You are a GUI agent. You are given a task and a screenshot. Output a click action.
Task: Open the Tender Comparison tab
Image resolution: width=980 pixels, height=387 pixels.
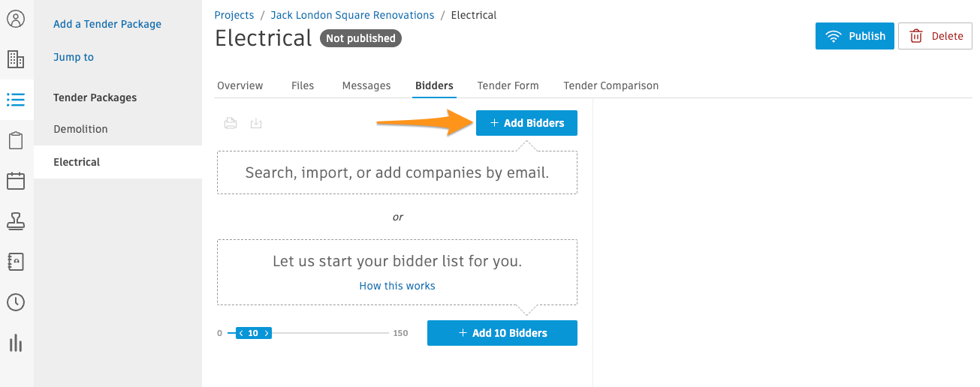click(x=611, y=85)
